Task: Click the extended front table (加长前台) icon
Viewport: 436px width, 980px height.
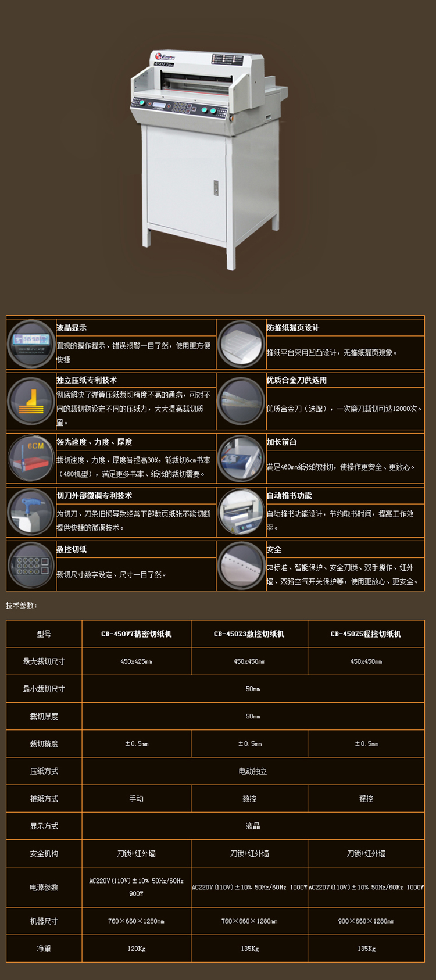Action: pos(241,458)
